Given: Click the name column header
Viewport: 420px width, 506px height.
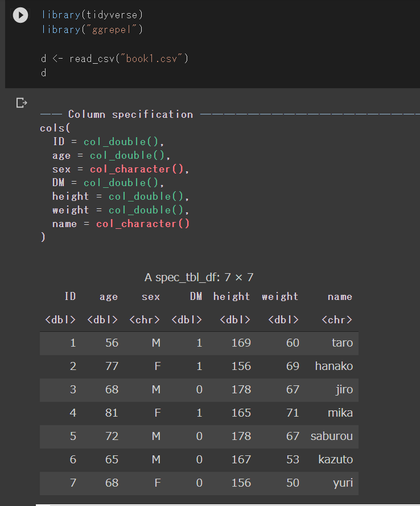Looking at the screenshot, I should pos(340,297).
